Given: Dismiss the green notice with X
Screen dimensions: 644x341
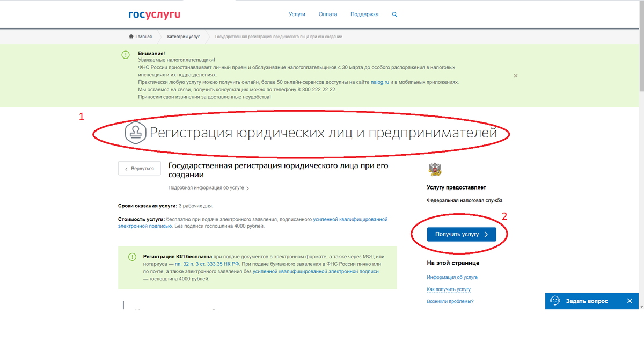Looking at the screenshot, I should pos(516,76).
